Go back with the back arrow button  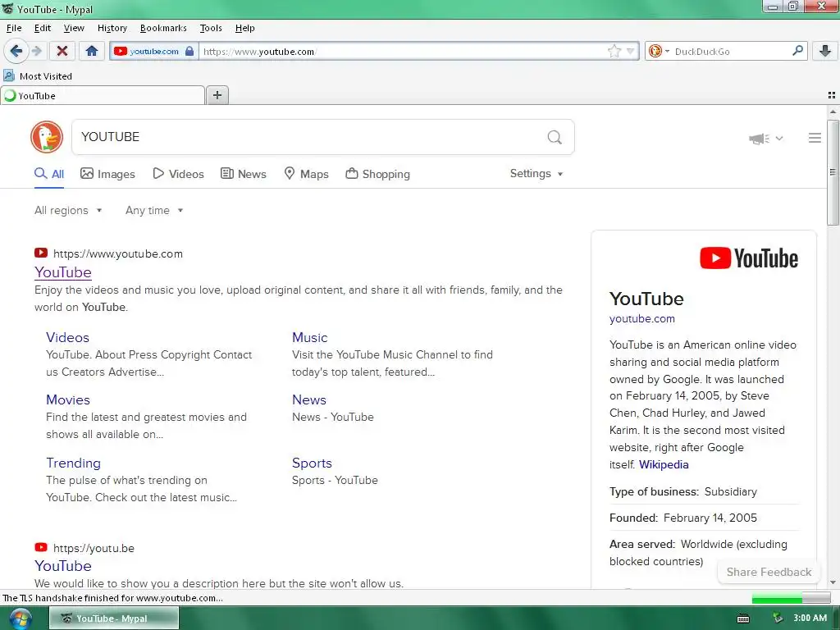point(16,52)
